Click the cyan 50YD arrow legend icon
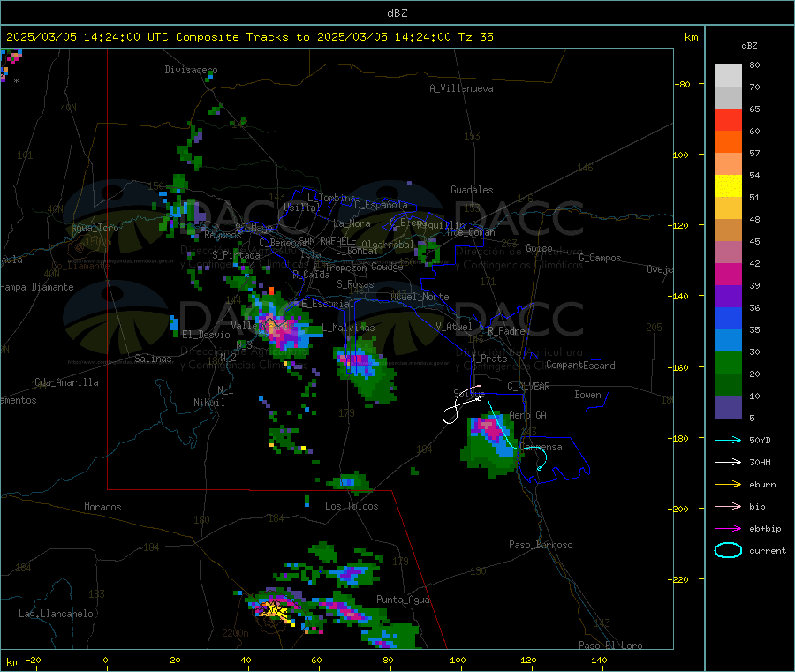Screen dimensions: 795x672 coord(728,440)
